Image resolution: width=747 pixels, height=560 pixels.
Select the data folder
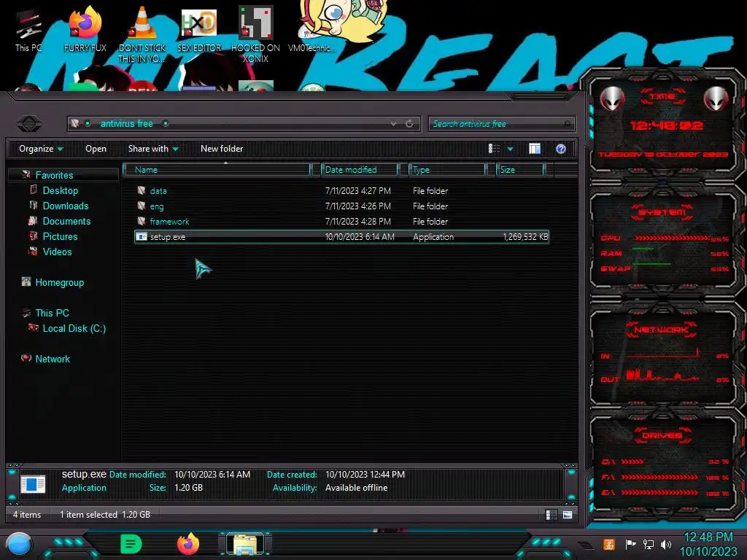pos(158,191)
